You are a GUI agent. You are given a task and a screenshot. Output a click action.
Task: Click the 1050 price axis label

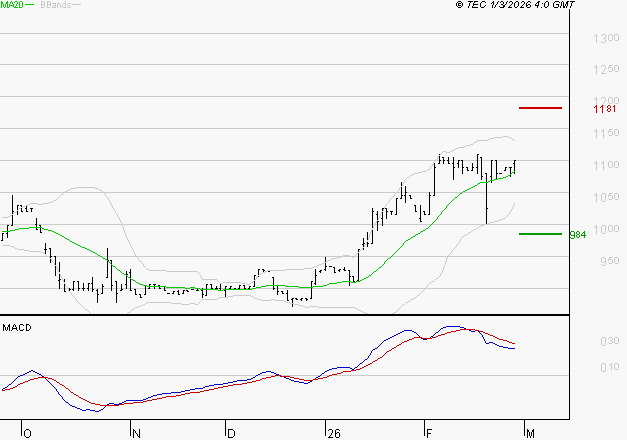coord(606,197)
